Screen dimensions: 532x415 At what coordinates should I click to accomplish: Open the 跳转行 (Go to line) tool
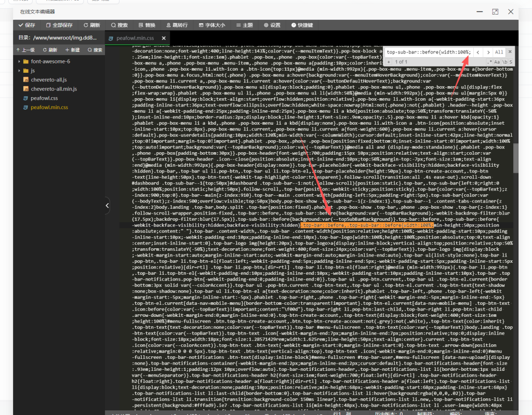(x=177, y=25)
